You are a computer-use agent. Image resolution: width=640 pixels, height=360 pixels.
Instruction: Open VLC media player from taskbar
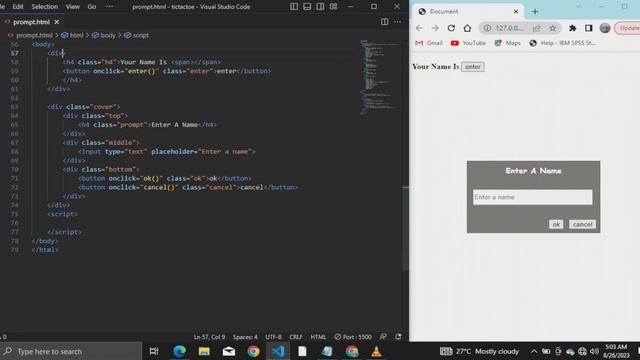click(x=376, y=351)
